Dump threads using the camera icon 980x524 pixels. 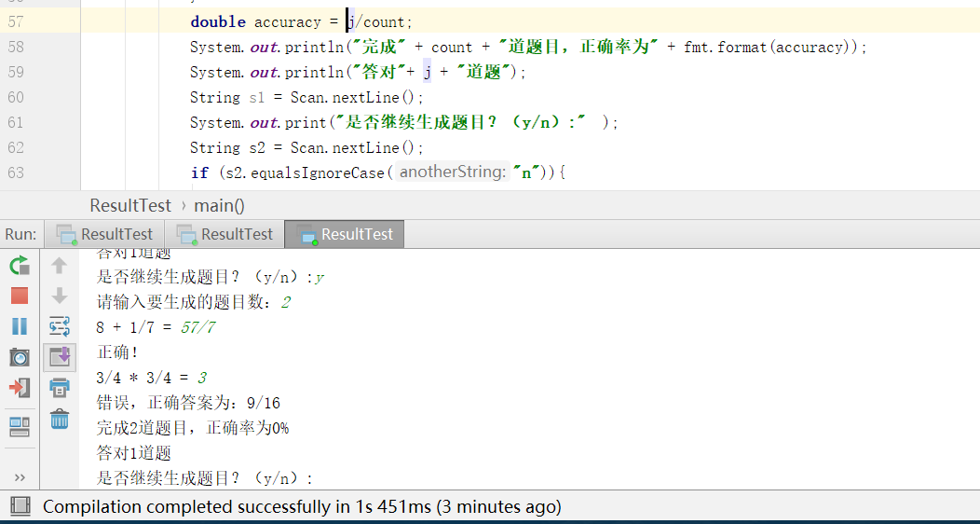pyautogui.click(x=20, y=357)
